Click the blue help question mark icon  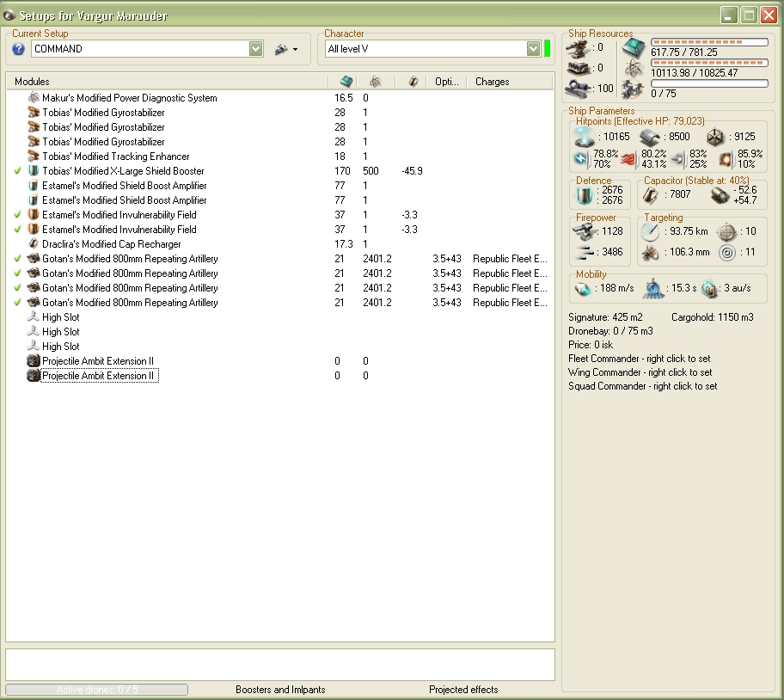pyautogui.click(x=19, y=49)
